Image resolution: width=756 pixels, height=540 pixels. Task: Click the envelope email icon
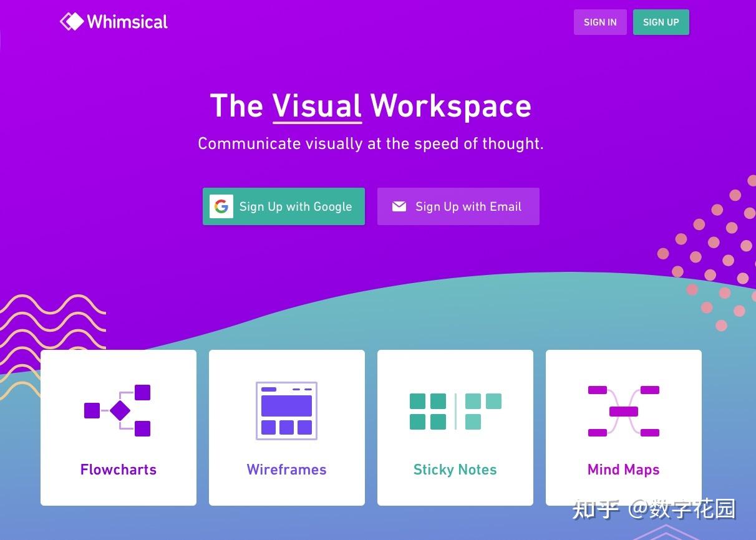(399, 206)
